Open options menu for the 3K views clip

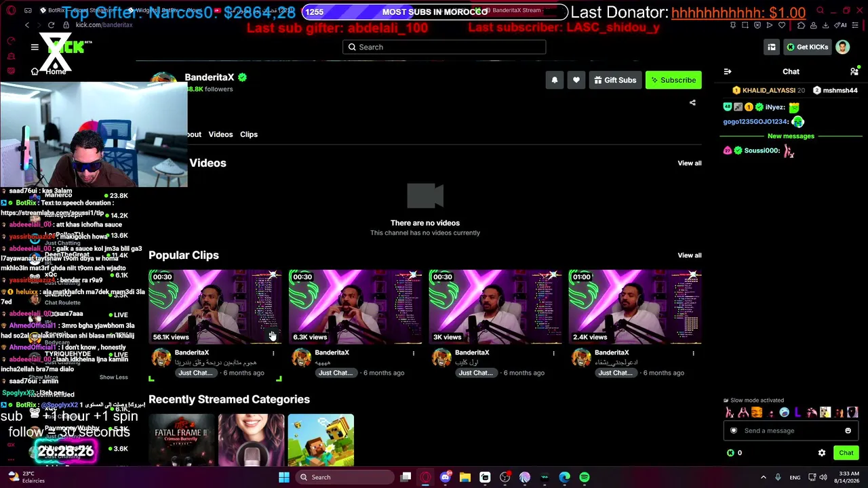553,353
